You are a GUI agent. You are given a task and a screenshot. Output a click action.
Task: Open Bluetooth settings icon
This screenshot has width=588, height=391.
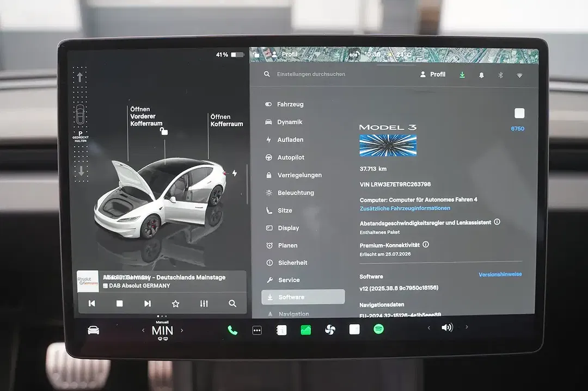(500, 75)
